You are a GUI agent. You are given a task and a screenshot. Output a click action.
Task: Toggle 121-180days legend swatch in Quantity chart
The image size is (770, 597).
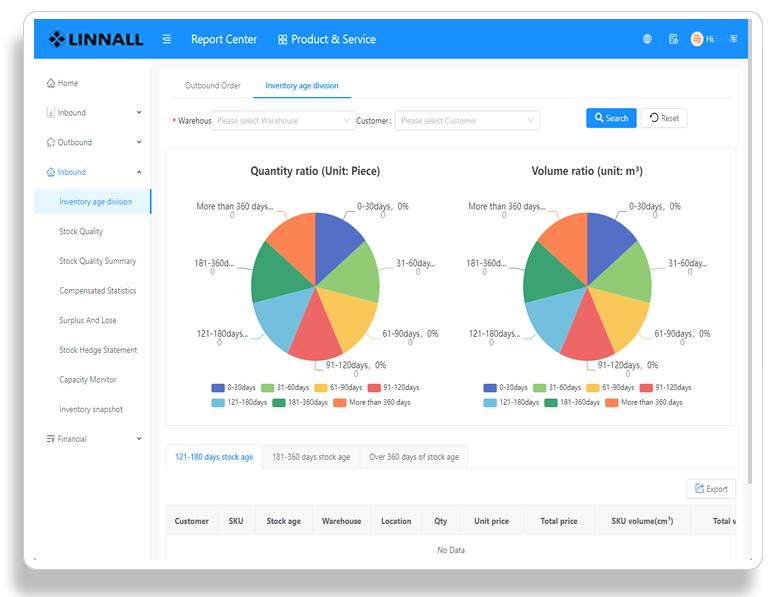[218, 403]
